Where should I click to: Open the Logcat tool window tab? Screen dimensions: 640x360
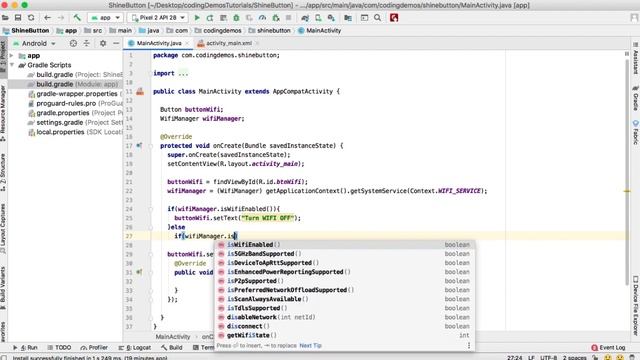[135, 347]
